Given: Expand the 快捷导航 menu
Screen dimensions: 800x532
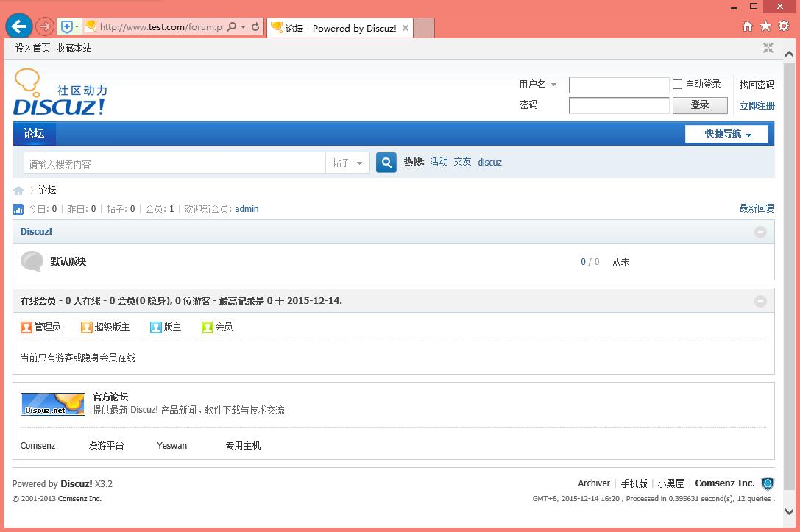Looking at the screenshot, I should tap(726, 134).
